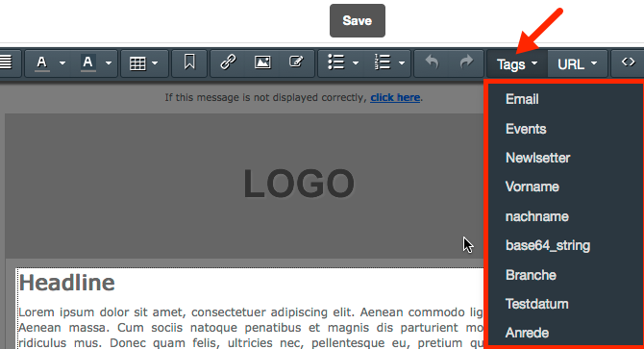The height and width of the screenshot is (349, 644).
Task: Toggle bulleted list formatting
Action: point(336,62)
